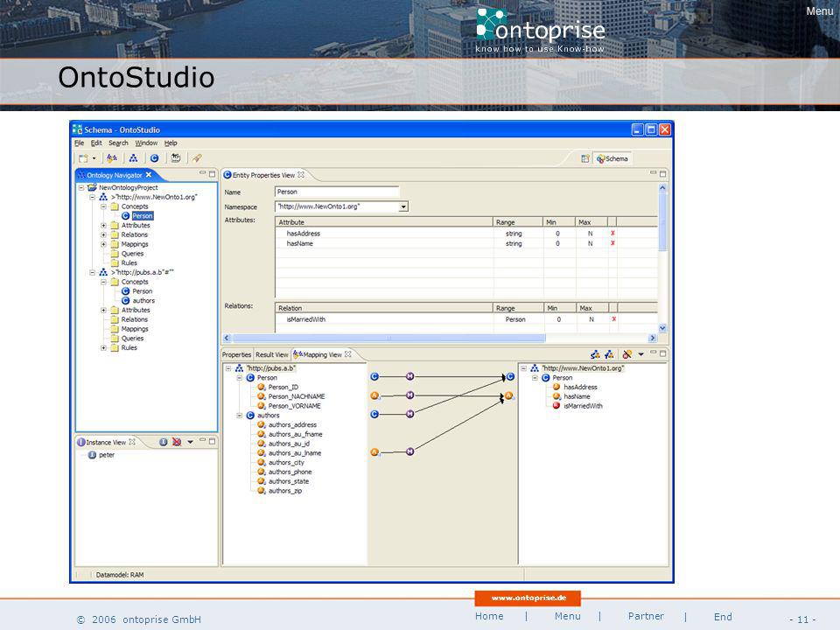Collapse authors node in mapping tree
Image resolution: width=840 pixels, height=630 pixels.
tap(240, 416)
